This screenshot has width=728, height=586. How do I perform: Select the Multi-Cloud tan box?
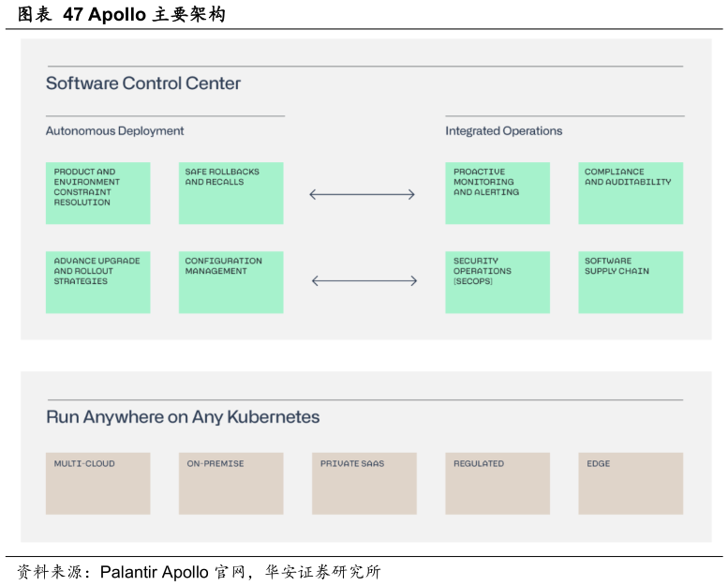click(97, 483)
